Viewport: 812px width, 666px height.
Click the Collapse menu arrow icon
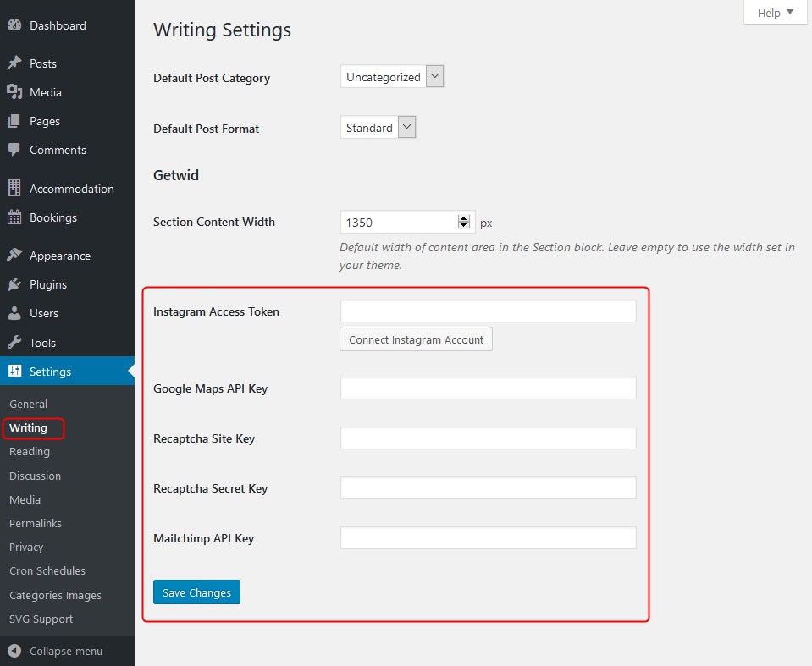pos(14,651)
